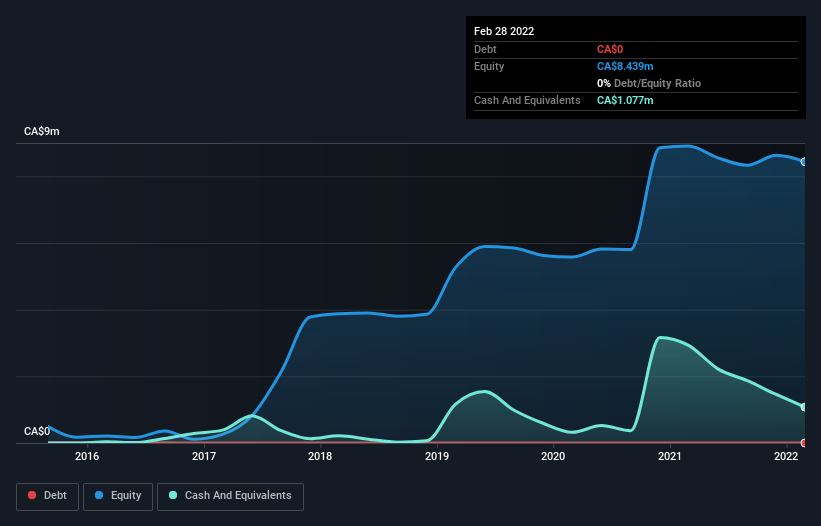Click the 2019 x-axis label

tap(437, 456)
